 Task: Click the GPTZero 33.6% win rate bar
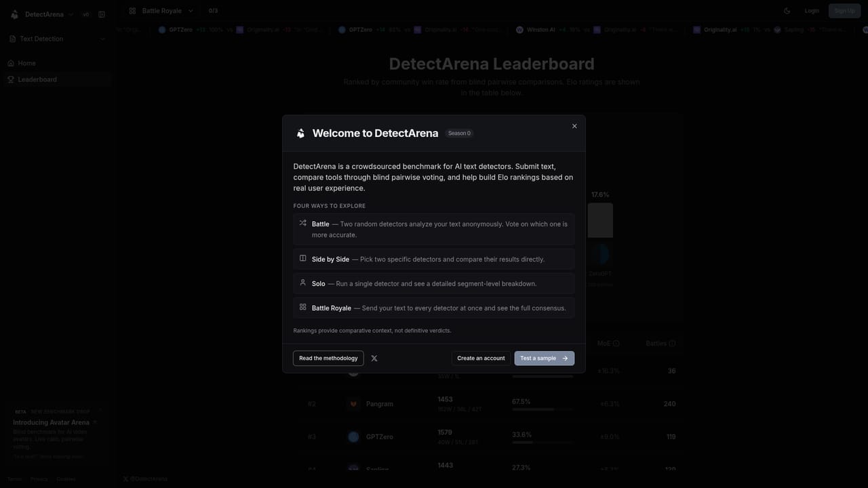click(542, 443)
